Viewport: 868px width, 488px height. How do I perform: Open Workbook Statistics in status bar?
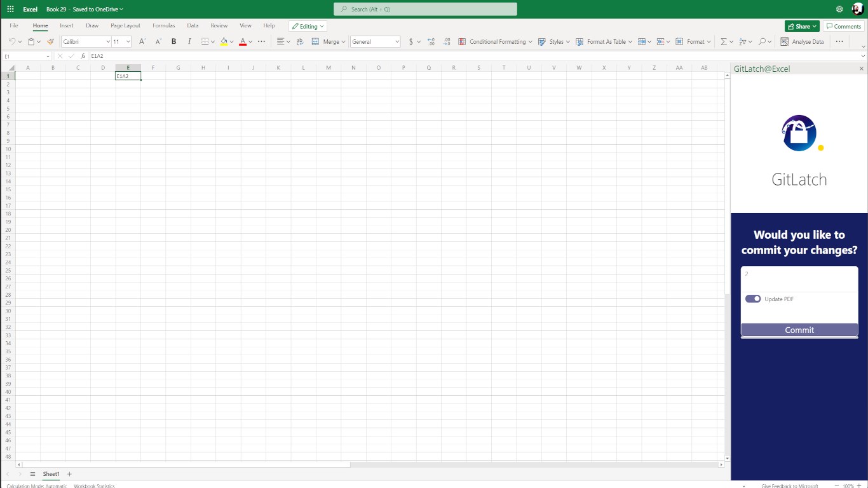tap(94, 485)
